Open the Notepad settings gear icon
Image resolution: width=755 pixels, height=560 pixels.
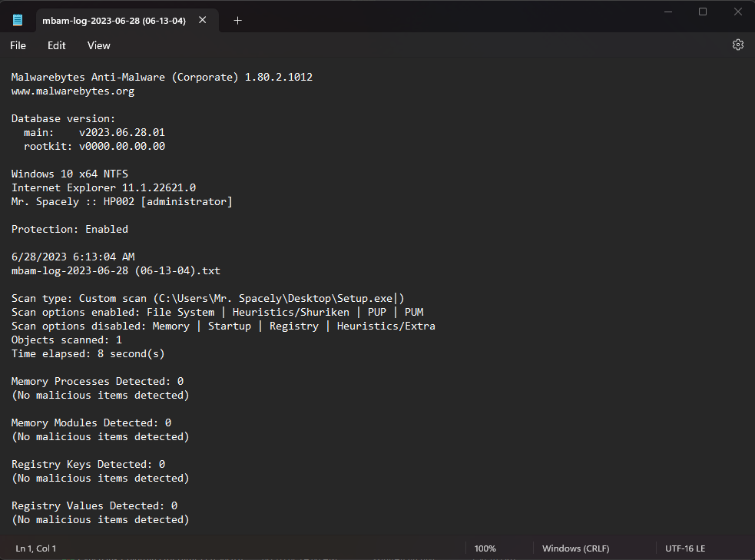click(737, 45)
